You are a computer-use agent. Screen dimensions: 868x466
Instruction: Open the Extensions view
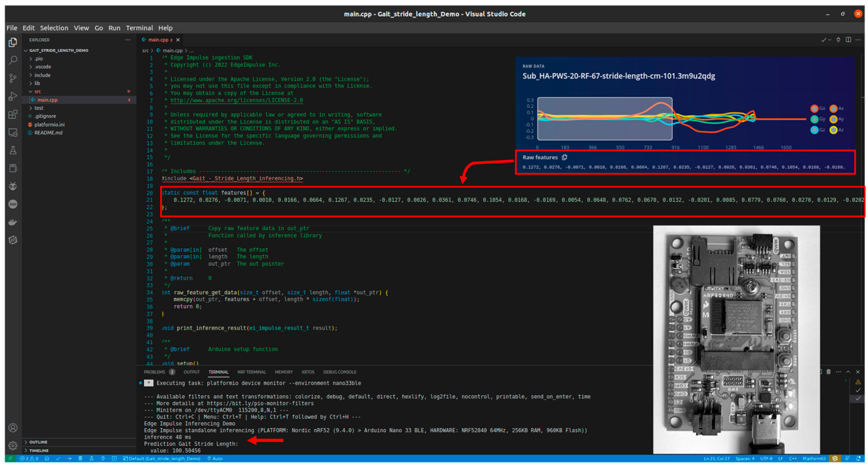coord(13,114)
